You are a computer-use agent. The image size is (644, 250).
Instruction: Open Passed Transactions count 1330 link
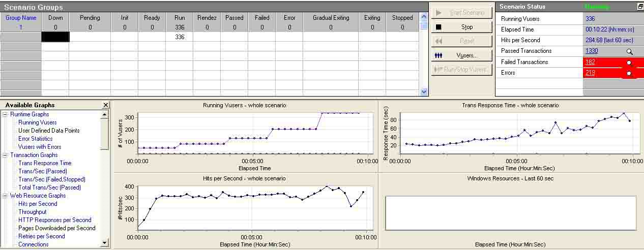click(592, 51)
